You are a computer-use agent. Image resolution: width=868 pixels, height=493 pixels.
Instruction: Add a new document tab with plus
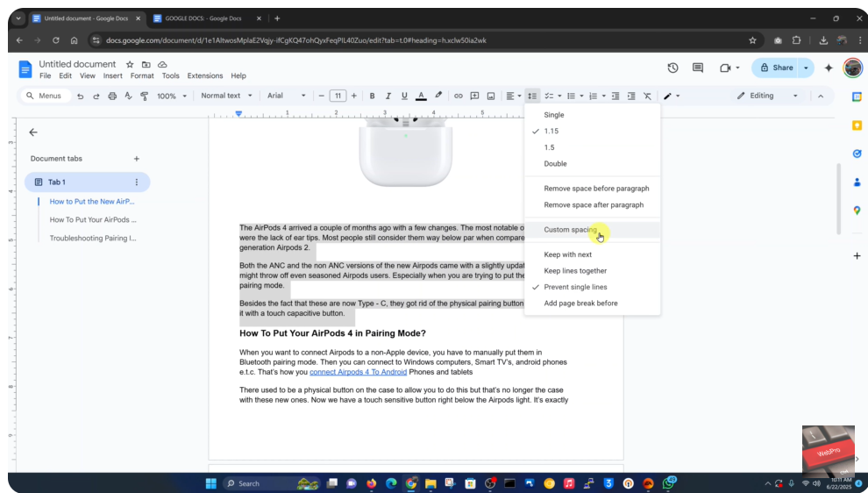click(136, 159)
